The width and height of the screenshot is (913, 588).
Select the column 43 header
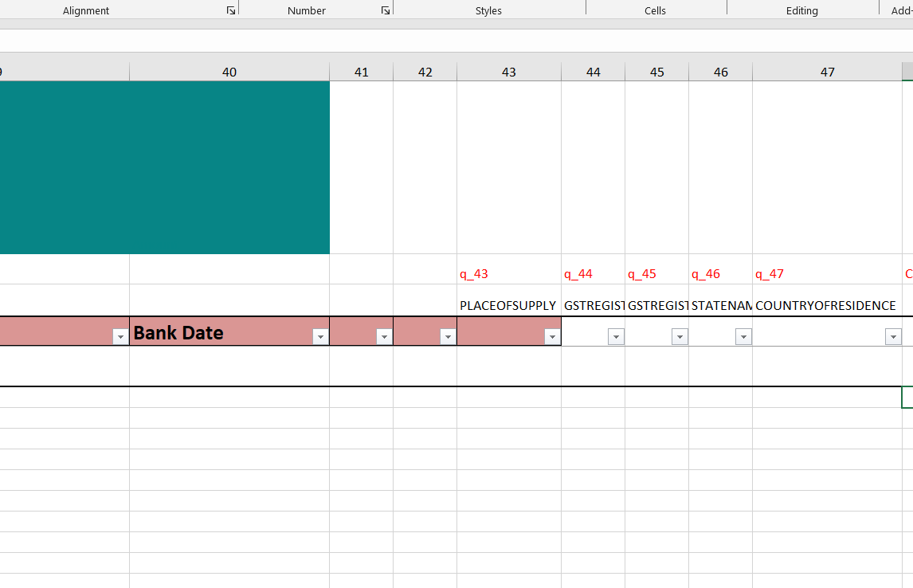coord(508,72)
